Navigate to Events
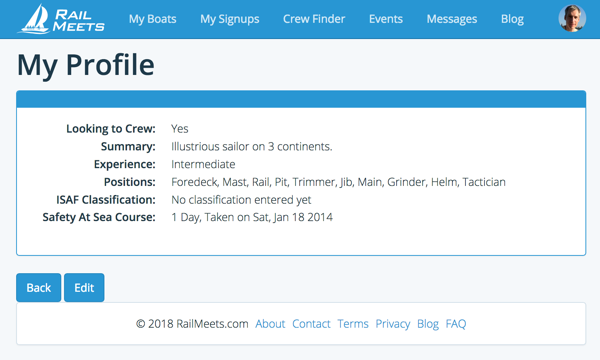The height and width of the screenshot is (360, 600). (386, 19)
